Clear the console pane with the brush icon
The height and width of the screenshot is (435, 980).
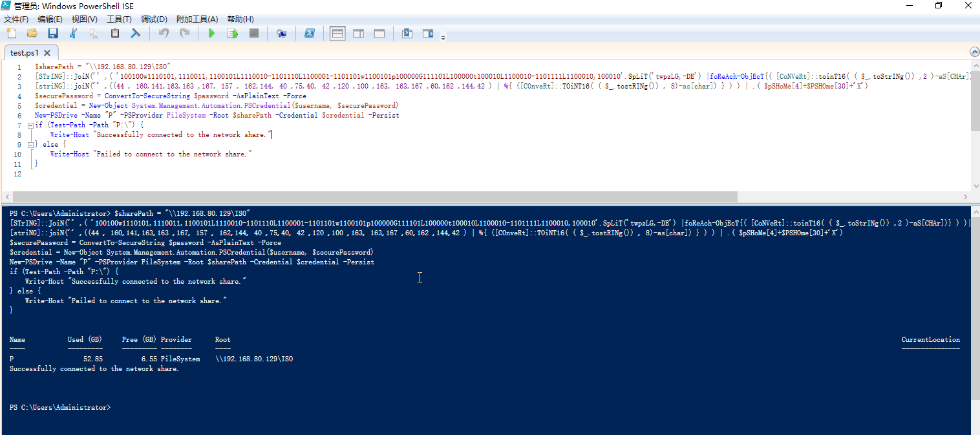136,33
